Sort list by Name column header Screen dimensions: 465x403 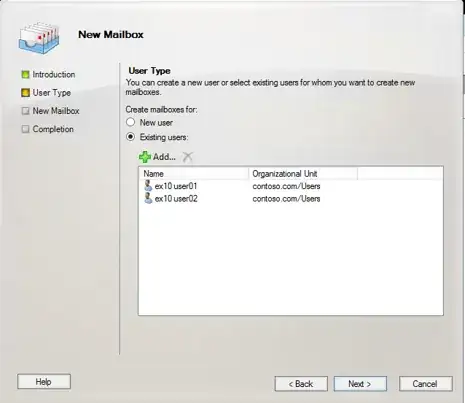tap(194, 174)
